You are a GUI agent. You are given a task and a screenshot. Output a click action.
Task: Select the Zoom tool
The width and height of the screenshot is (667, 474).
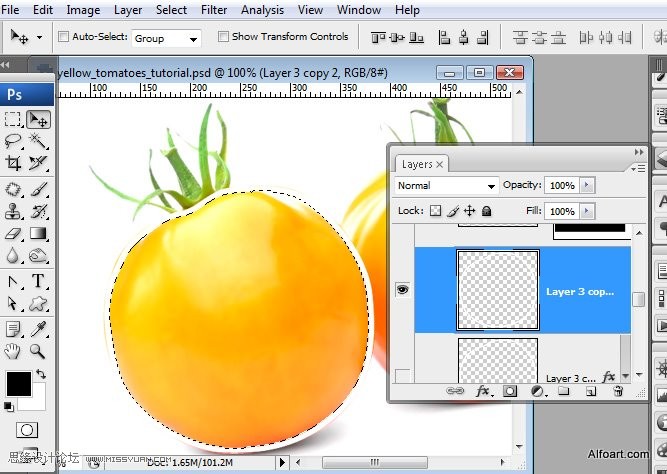38,351
